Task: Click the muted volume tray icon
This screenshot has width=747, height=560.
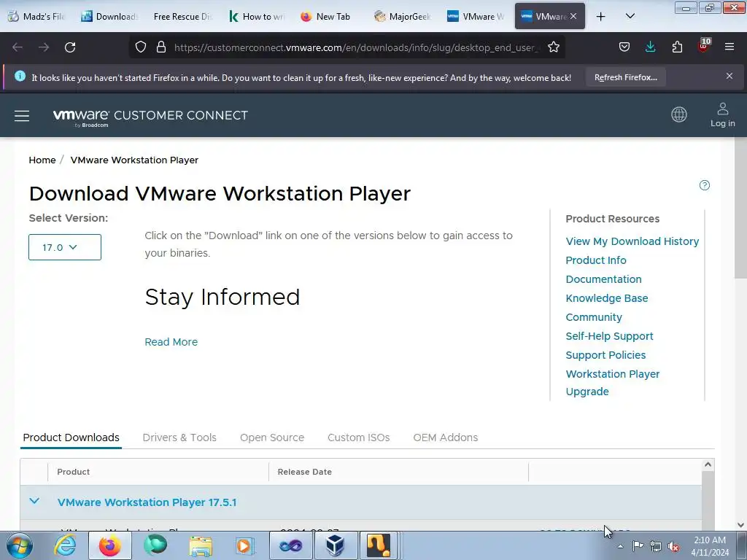Action: click(x=673, y=547)
